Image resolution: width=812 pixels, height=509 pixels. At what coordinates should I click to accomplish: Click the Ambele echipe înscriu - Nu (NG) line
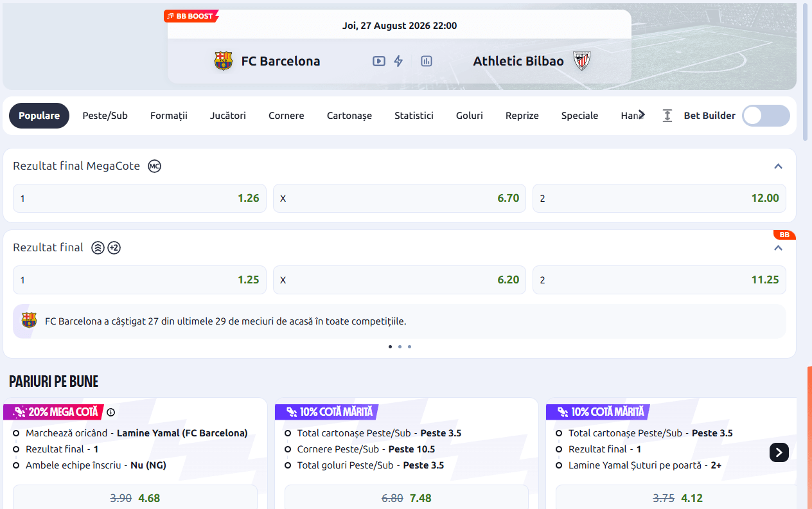coord(96,465)
